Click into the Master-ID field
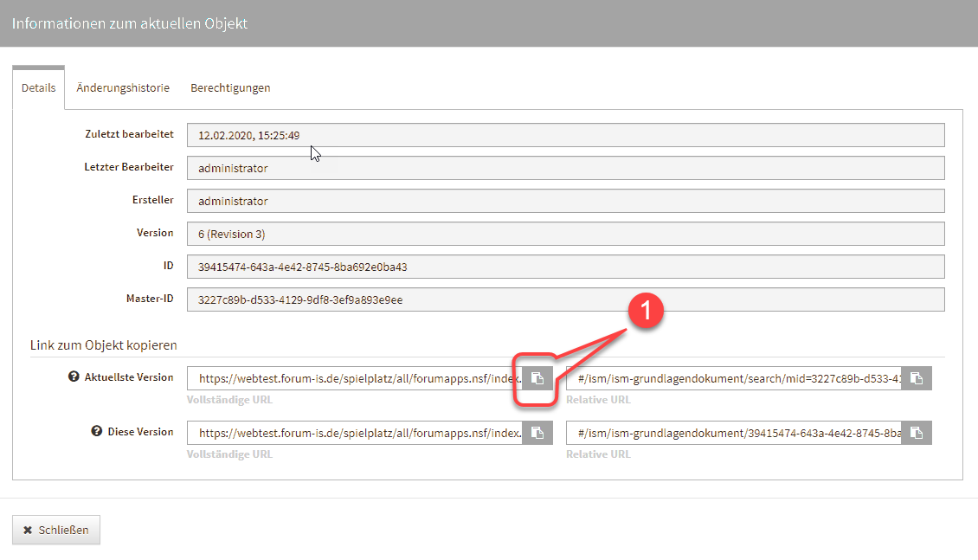Viewport: 978px width, 560px height. point(565,299)
